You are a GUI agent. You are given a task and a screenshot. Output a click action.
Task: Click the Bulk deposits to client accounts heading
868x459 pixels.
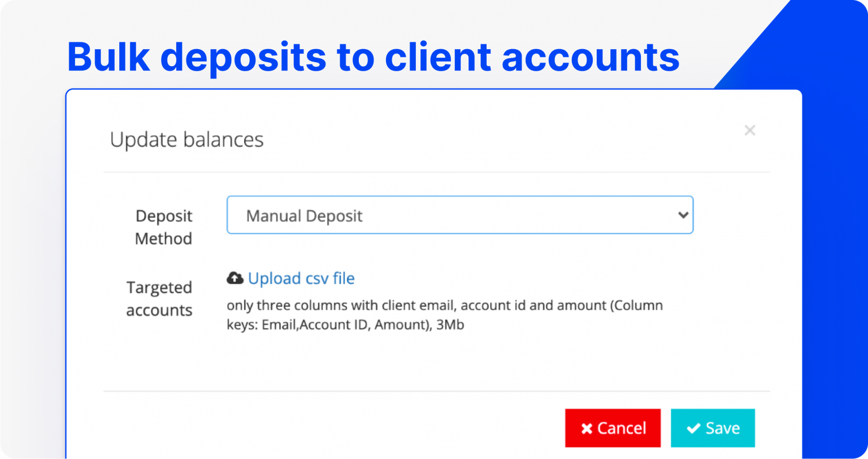(373, 57)
